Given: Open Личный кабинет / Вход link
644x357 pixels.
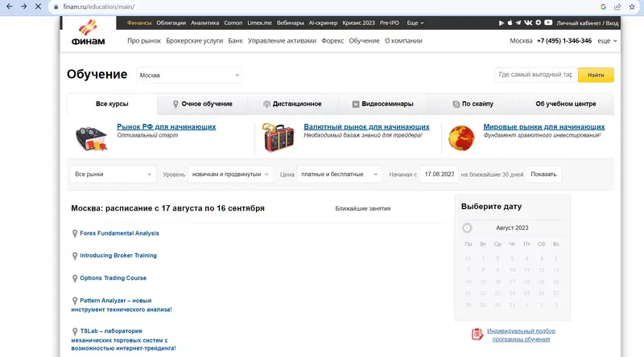Looking at the screenshot, I should [588, 23].
